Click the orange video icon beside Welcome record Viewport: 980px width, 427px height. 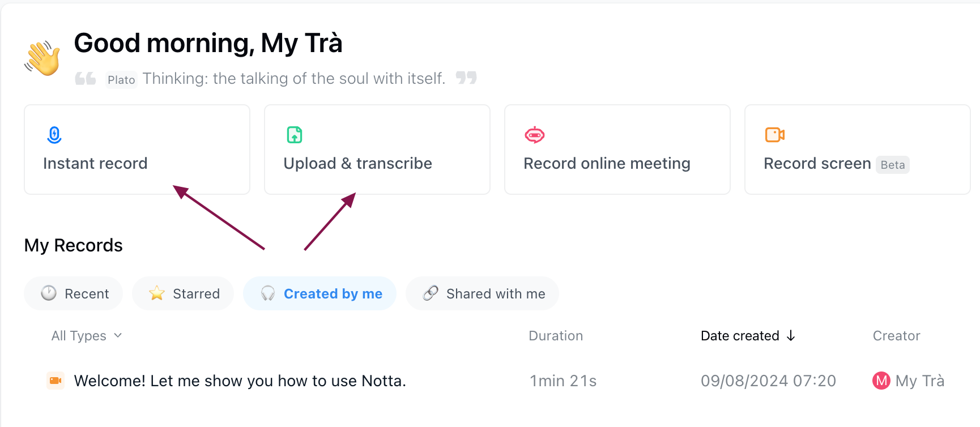(56, 381)
